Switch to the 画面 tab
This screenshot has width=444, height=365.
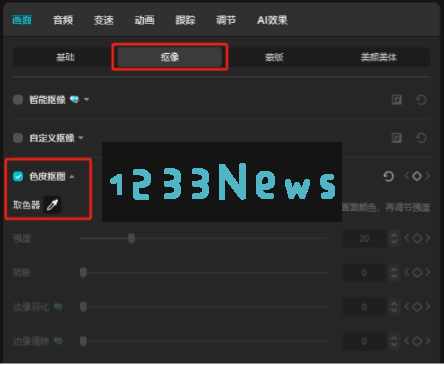click(22, 20)
